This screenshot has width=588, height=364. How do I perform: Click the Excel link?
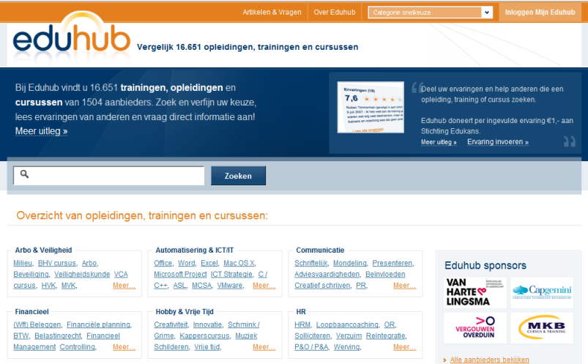pos(209,263)
